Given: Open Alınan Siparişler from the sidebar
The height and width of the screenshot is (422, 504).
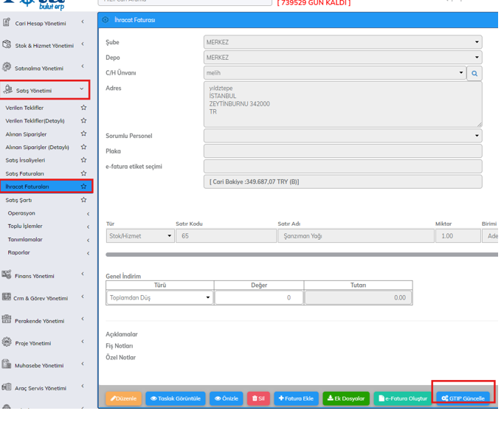Looking at the screenshot, I should coord(27,134).
